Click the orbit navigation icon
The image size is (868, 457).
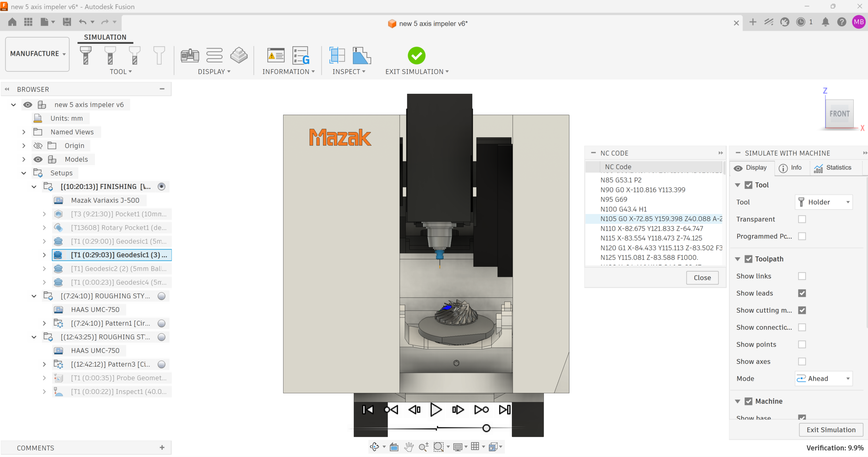point(374,447)
